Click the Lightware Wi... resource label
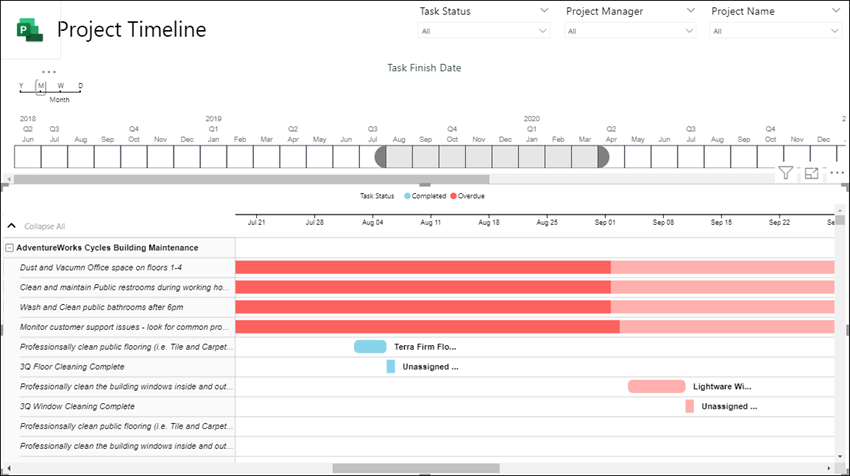850x476 pixels. (x=722, y=386)
